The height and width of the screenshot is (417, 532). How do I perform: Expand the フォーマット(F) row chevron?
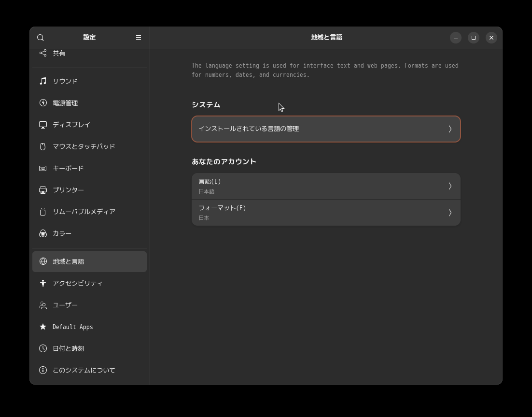tap(449, 212)
